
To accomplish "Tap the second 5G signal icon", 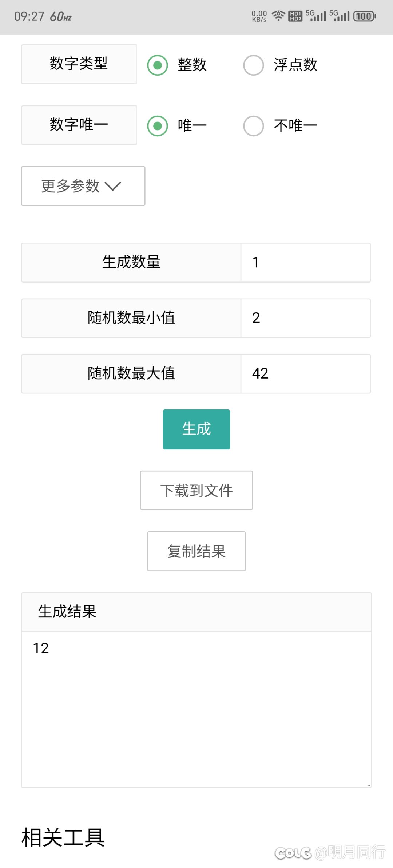I will click(x=339, y=16).
